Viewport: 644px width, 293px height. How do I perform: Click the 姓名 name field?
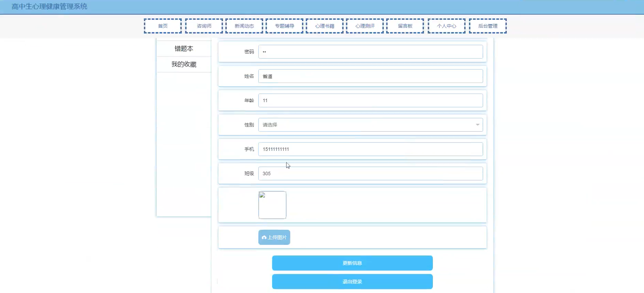click(370, 76)
